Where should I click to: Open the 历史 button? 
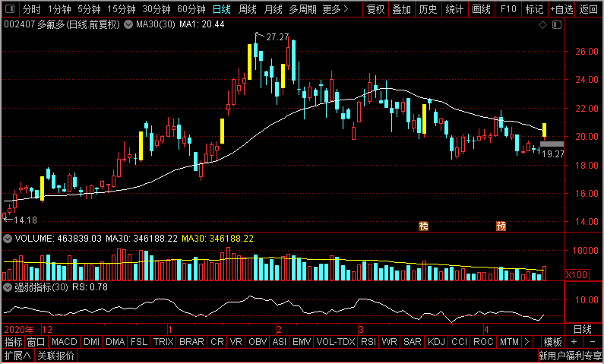(428, 9)
